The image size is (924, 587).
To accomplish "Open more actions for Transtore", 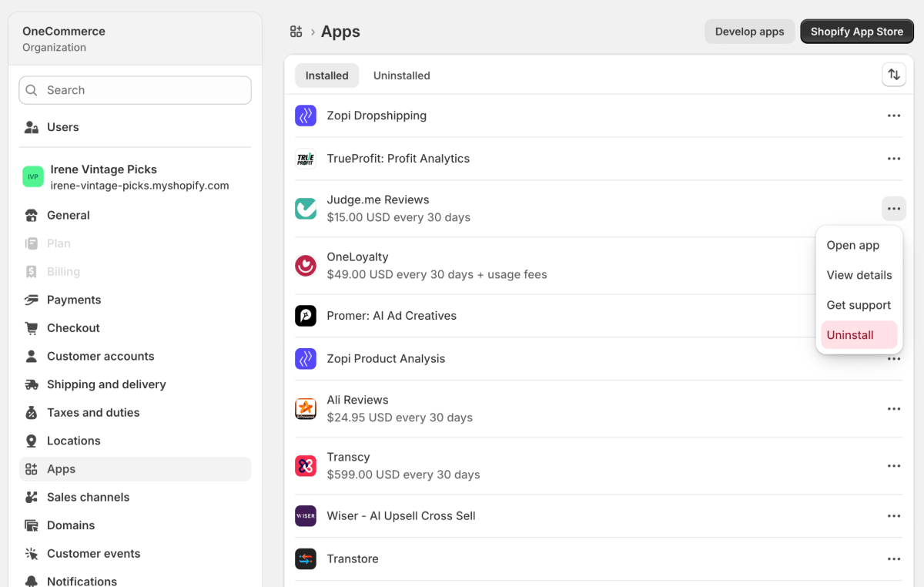I will [x=894, y=559].
